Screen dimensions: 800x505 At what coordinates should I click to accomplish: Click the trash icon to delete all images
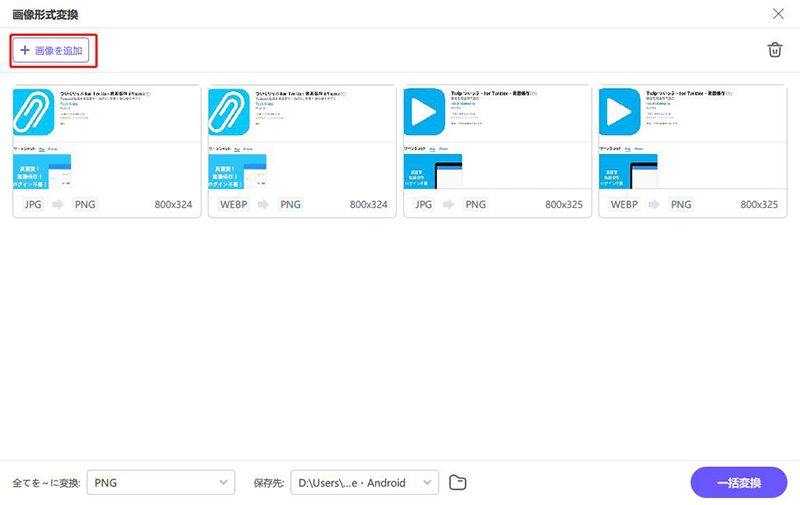773,50
